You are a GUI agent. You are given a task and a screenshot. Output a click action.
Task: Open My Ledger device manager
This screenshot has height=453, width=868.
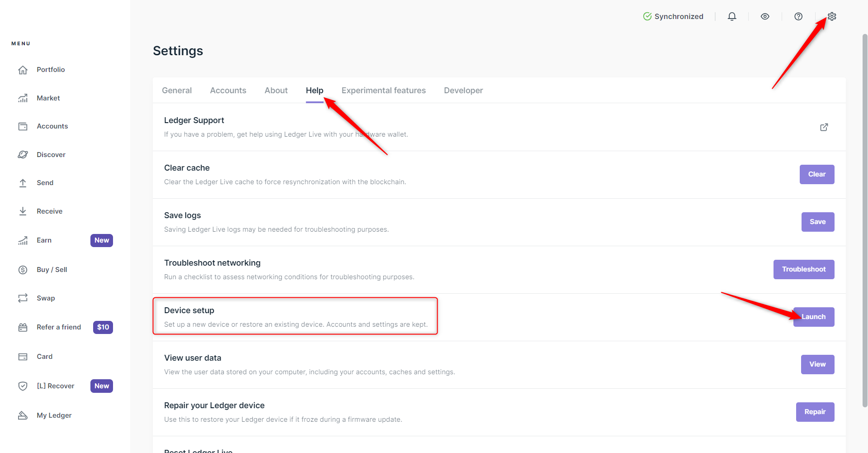(x=54, y=415)
